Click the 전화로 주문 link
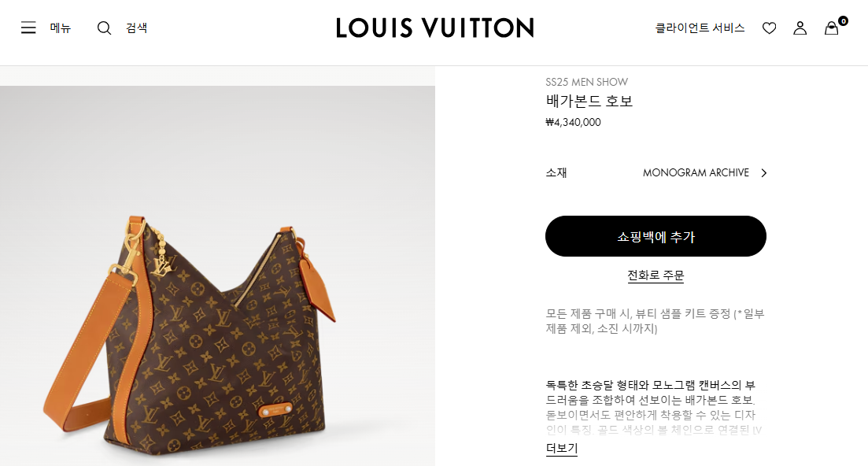The width and height of the screenshot is (868, 466). pyautogui.click(x=656, y=275)
